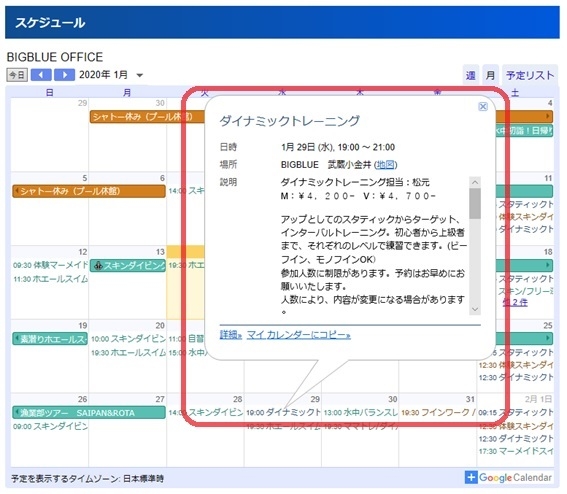Open 12:30 ダイナミック event on 25th
This screenshot has height=494, width=567.
point(516,378)
